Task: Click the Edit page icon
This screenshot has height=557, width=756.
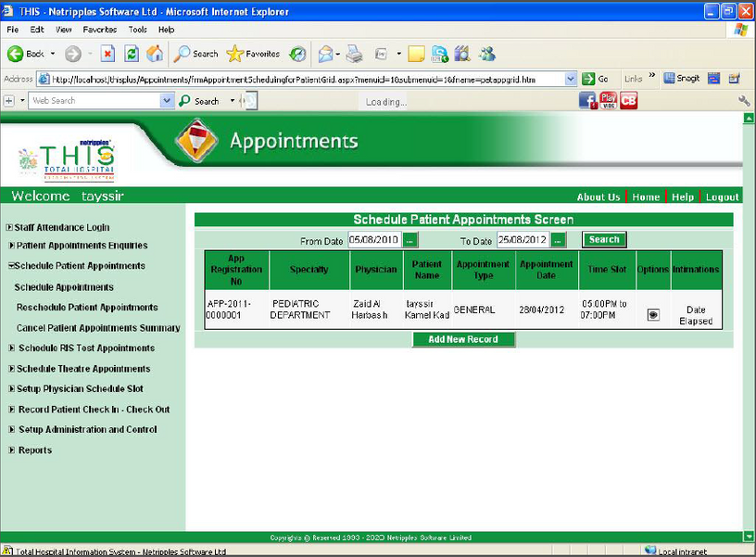Action: (x=381, y=54)
